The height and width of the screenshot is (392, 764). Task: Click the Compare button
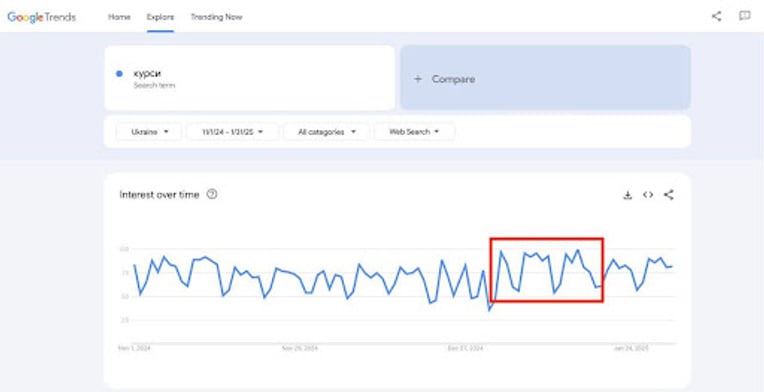click(x=545, y=78)
